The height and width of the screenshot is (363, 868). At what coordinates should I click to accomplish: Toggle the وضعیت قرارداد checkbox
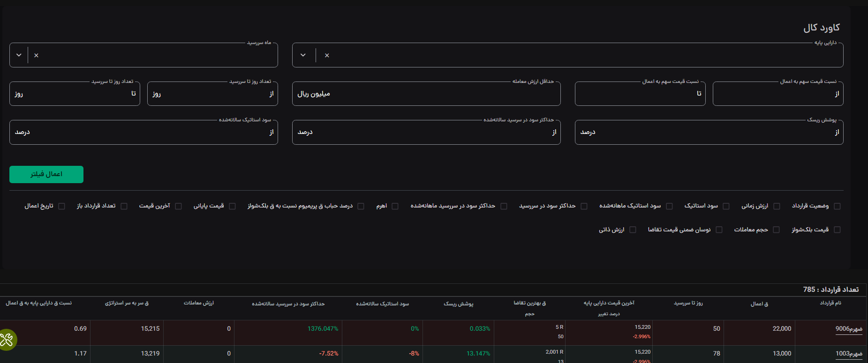pyautogui.click(x=837, y=206)
